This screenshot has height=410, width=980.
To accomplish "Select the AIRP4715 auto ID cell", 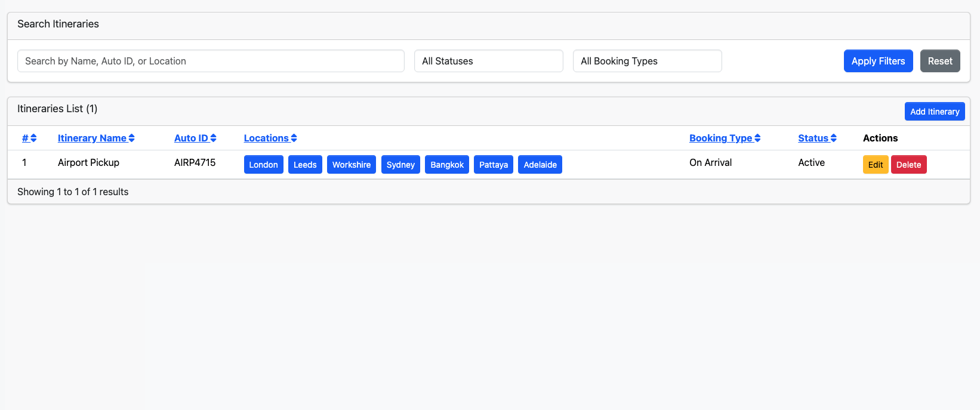I will 195,162.
